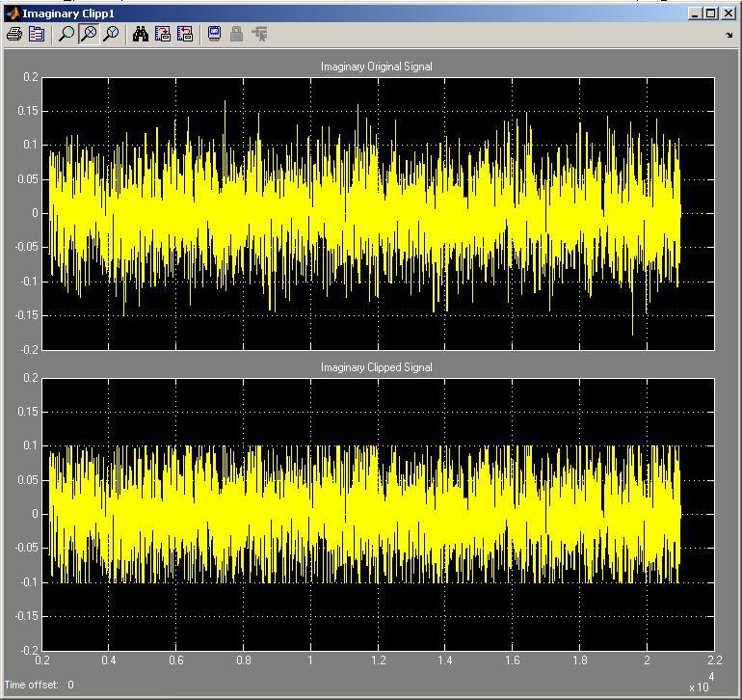Maximize the Imaginary Clipp1 window
The image size is (742, 700).
coord(711,13)
